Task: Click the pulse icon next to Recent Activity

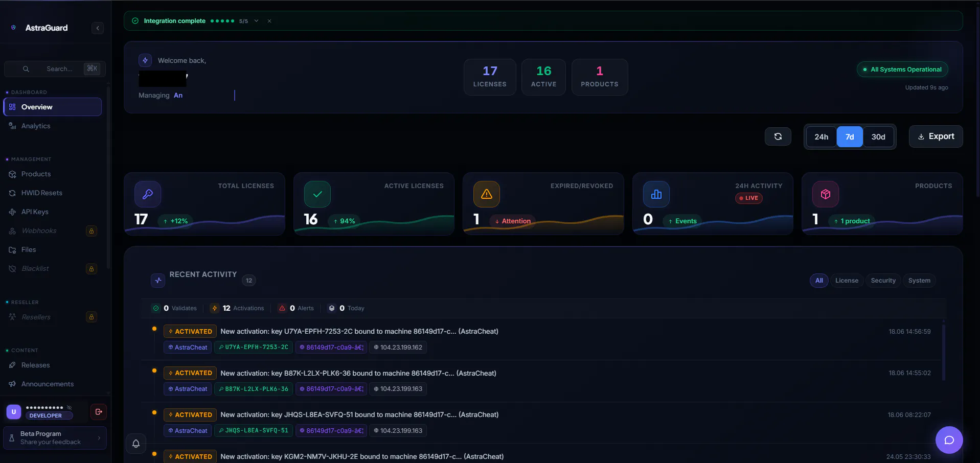Action: tap(158, 281)
